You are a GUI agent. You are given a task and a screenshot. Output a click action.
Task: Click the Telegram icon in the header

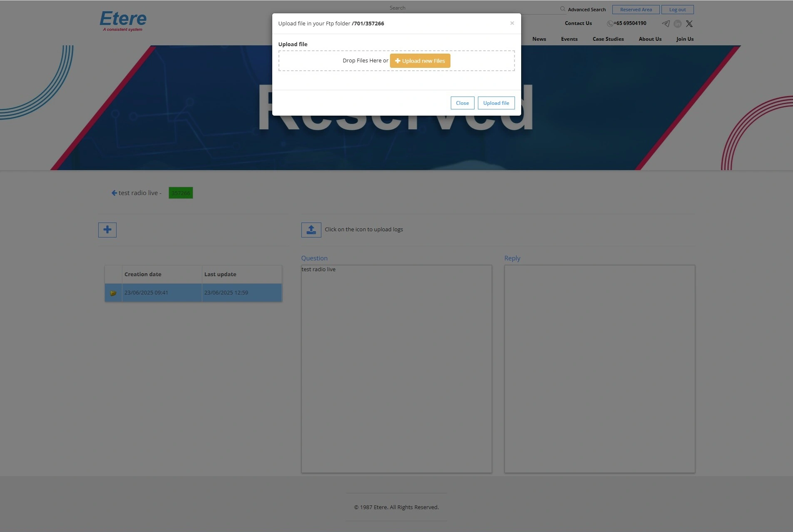666,24
